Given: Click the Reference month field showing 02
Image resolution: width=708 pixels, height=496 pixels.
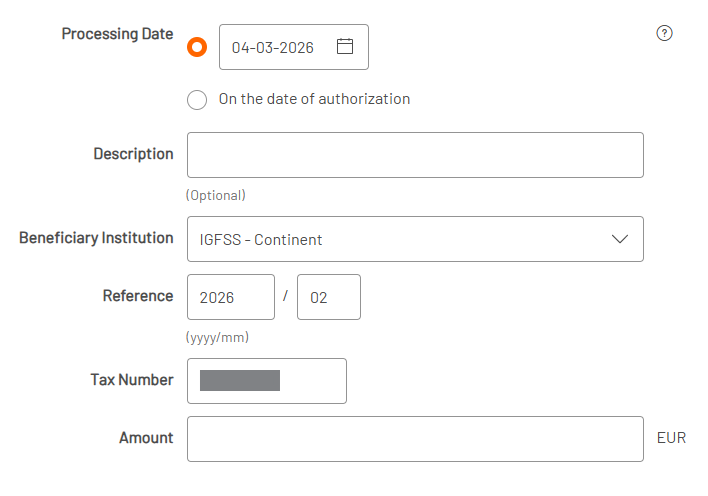Looking at the screenshot, I should click(328, 297).
